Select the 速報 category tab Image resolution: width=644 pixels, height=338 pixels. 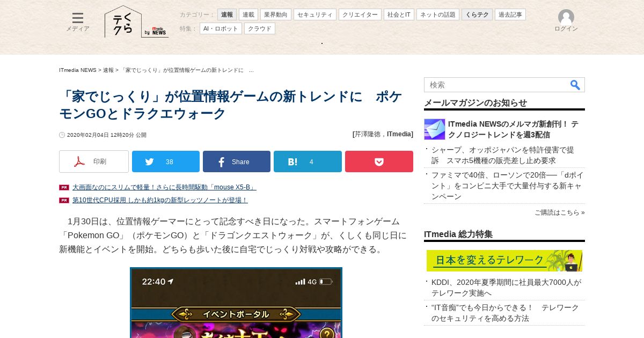pyautogui.click(x=227, y=14)
